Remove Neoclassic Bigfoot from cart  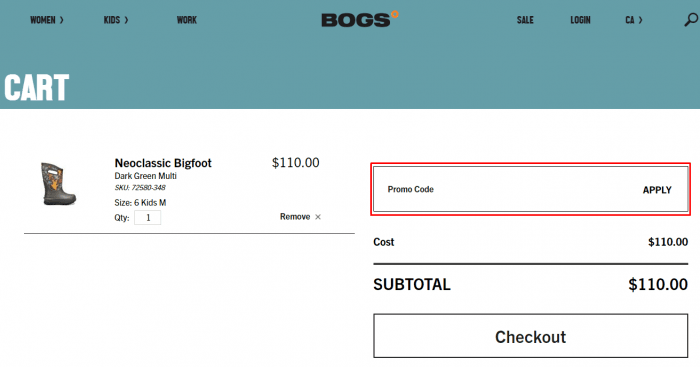pyautogui.click(x=295, y=217)
